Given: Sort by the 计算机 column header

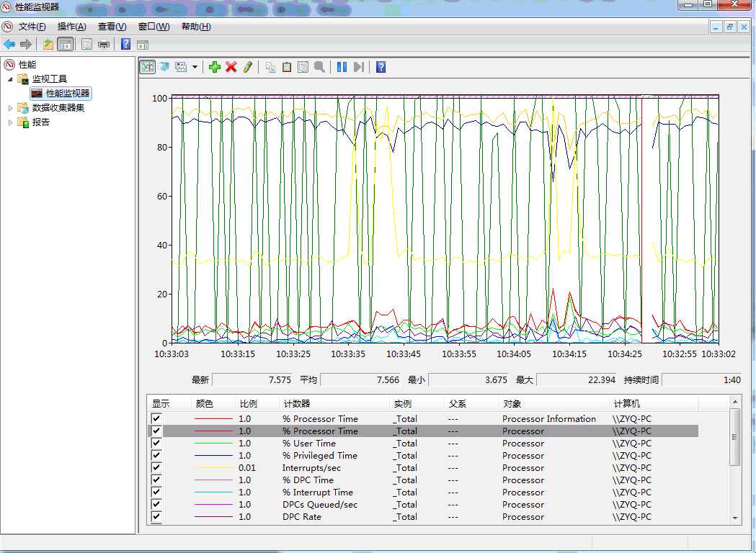Looking at the screenshot, I should click(627, 404).
